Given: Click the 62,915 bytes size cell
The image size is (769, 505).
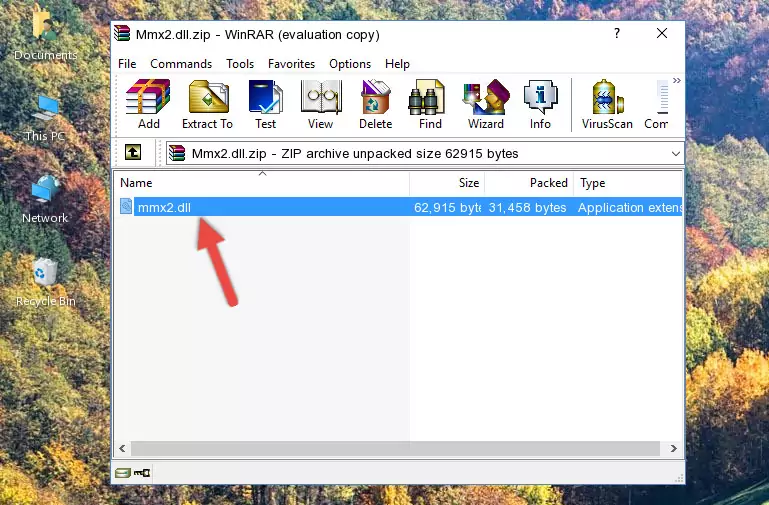Looking at the screenshot, I should [x=447, y=207].
